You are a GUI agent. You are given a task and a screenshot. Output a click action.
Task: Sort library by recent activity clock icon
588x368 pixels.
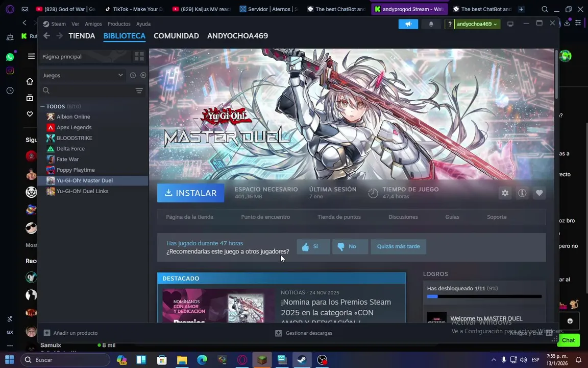click(133, 75)
